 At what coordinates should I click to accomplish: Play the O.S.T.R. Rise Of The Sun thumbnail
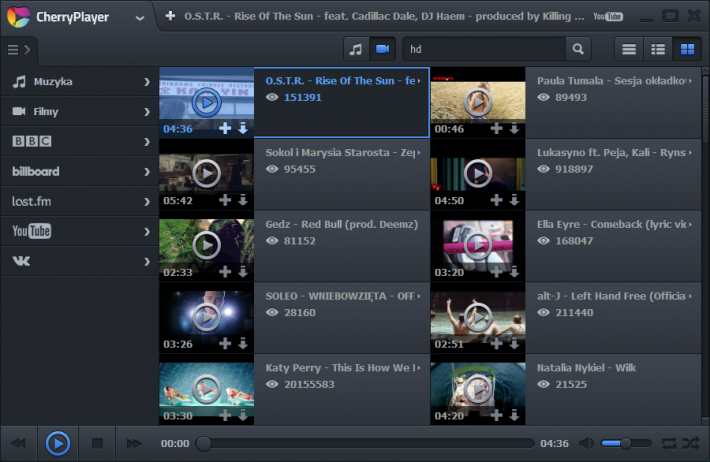[x=206, y=102]
